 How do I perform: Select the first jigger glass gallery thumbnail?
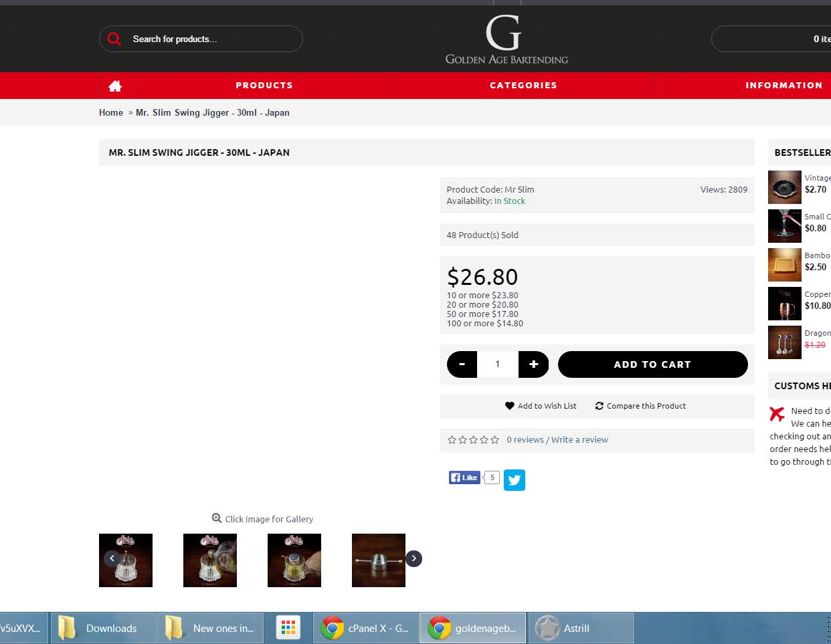(126, 560)
